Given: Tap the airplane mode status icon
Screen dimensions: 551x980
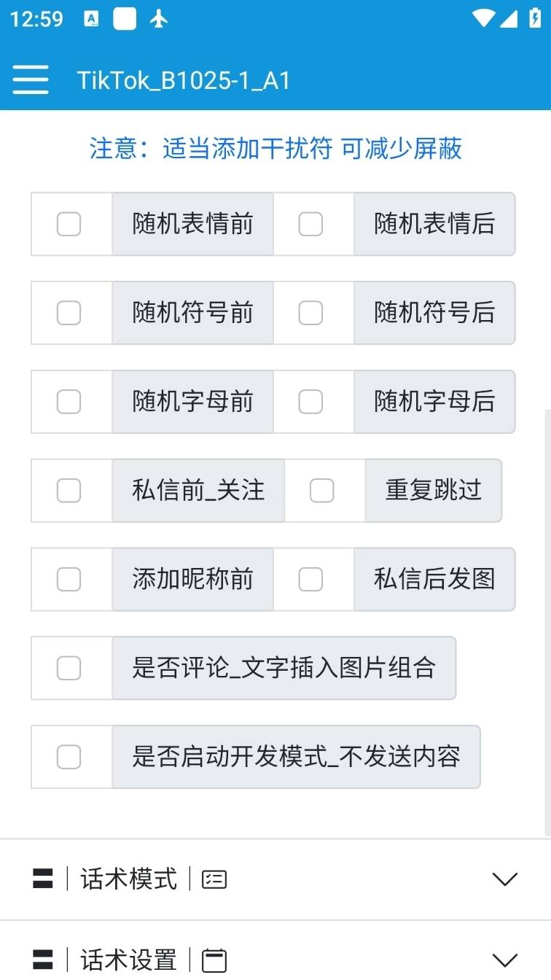Looking at the screenshot, I should 159,20.
